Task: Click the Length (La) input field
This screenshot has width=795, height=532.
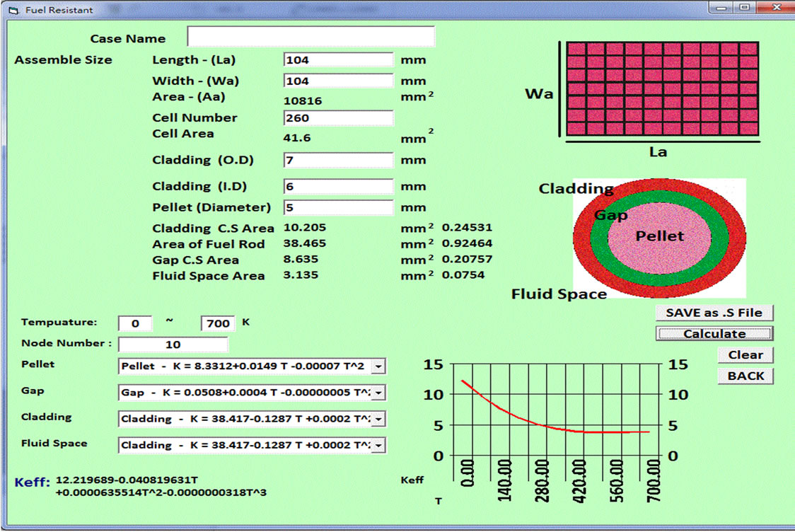Action: tap(338, 60)
